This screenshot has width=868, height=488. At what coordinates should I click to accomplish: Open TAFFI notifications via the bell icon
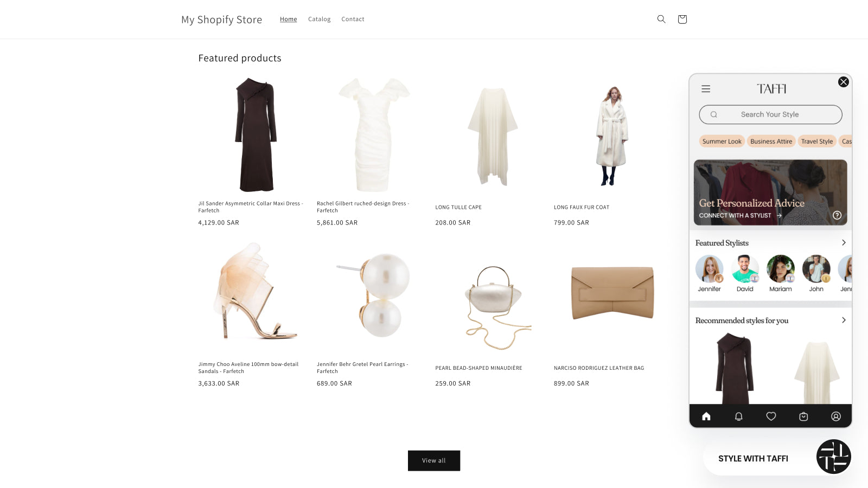click(738, 416)
